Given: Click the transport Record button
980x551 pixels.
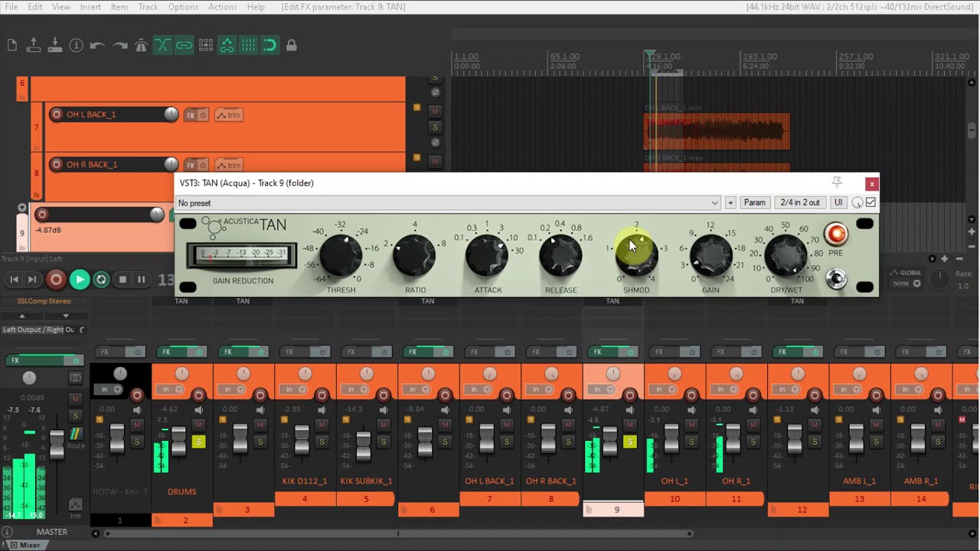Looking at the screenshot, I should [x=56, y=280].
